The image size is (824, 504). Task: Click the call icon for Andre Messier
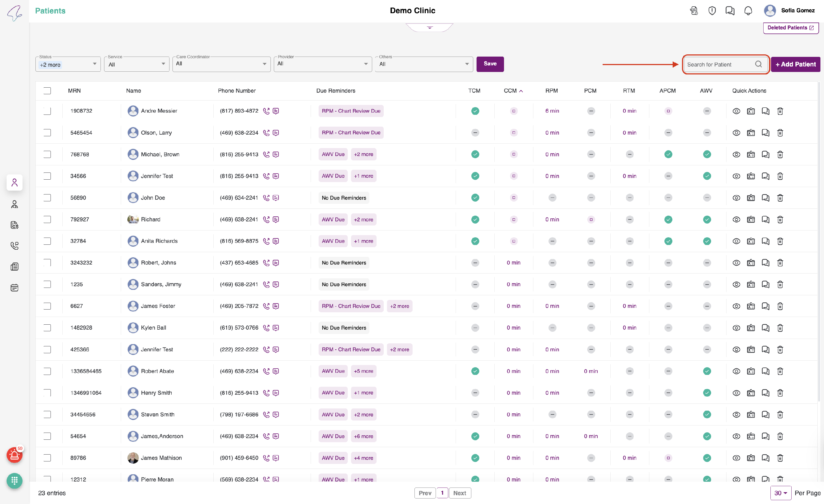coord(266,111)
